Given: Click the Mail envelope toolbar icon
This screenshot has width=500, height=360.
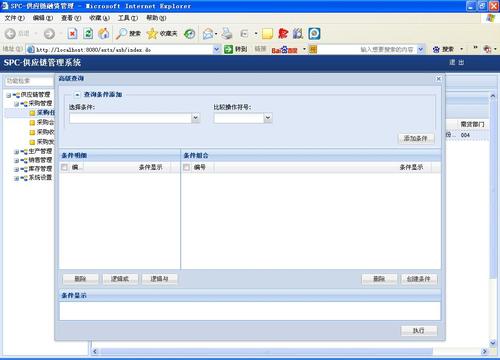Looking at the screenshot, I should [x=208, y=33].
